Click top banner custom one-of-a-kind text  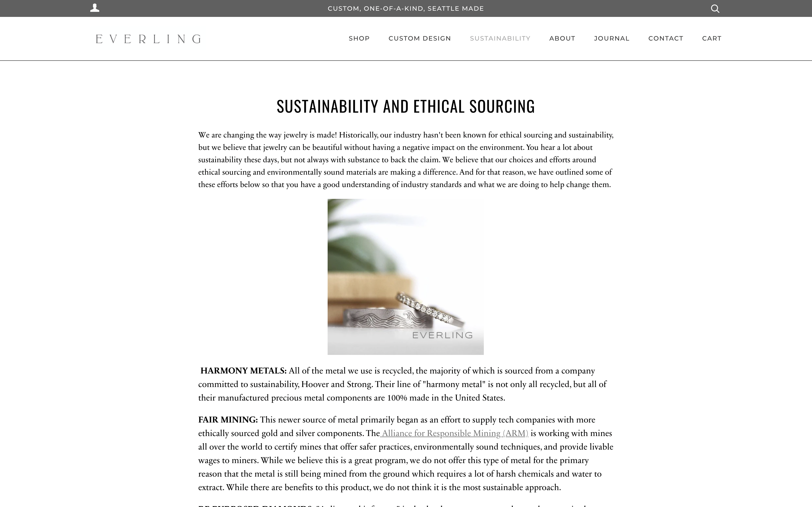tap(406, 8)
